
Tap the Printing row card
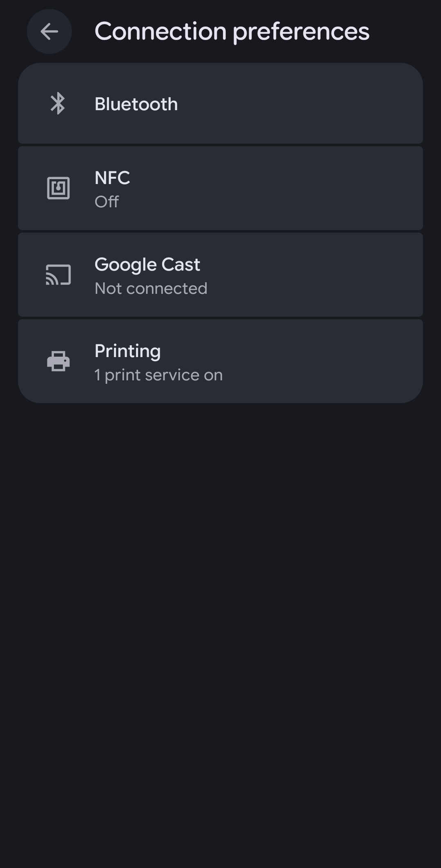(286, 361)
